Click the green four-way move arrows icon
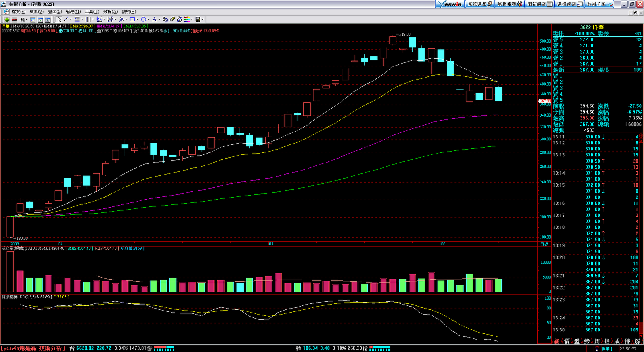Image resolution: width=644 pixels, height=352 pixels. [7, 19]
